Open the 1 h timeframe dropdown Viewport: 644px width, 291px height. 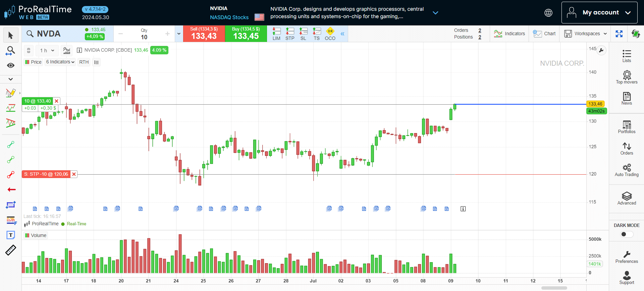click(47, 50)
